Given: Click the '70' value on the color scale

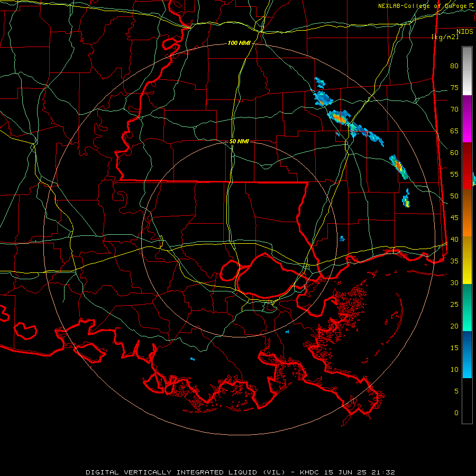Looking at the screenshot, I should (x=454, y=109).
